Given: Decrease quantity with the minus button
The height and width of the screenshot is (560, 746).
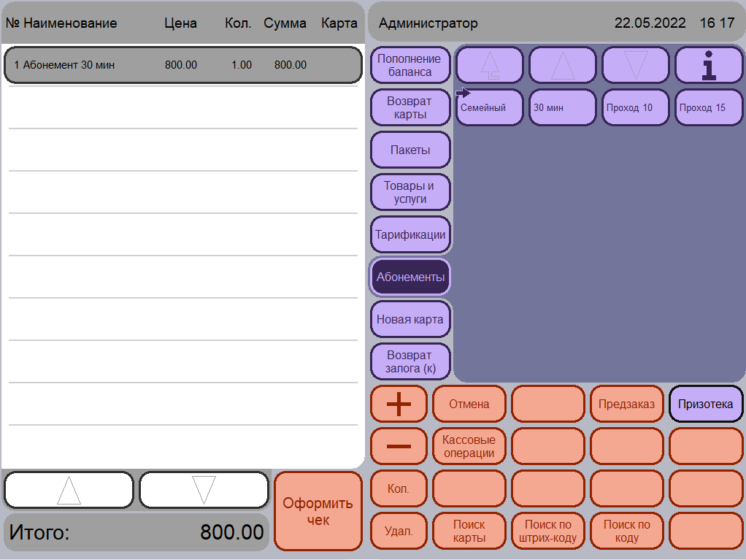Looking at the screenshot, I should tap(399, 446).
